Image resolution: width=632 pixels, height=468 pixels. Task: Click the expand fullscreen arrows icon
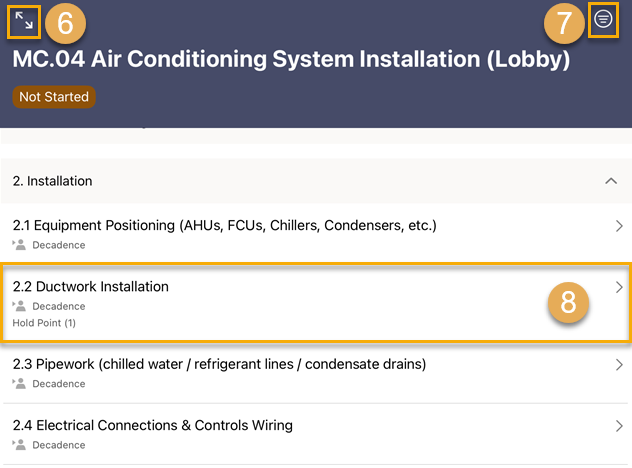pyautogui.click(x=24, y=20)
